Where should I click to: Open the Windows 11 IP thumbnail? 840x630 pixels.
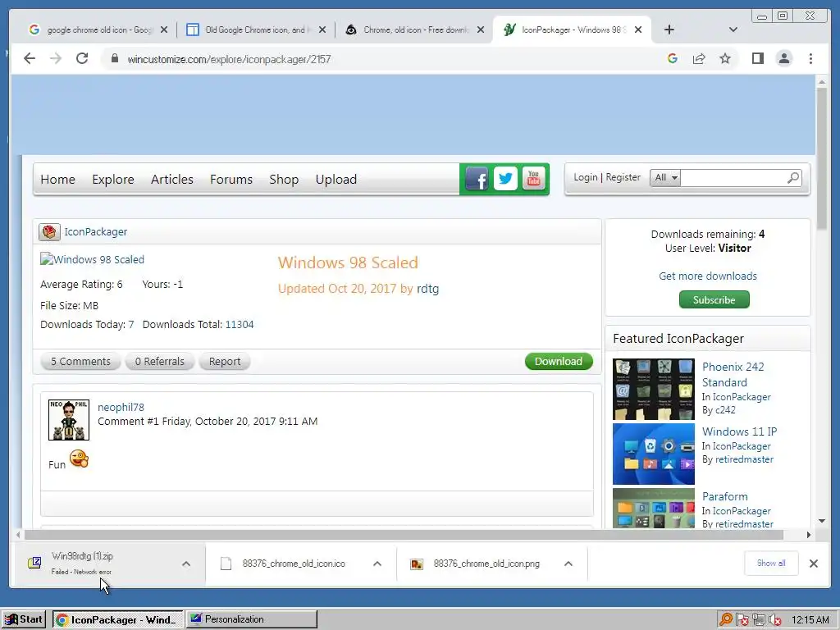(x=654, y=454)
